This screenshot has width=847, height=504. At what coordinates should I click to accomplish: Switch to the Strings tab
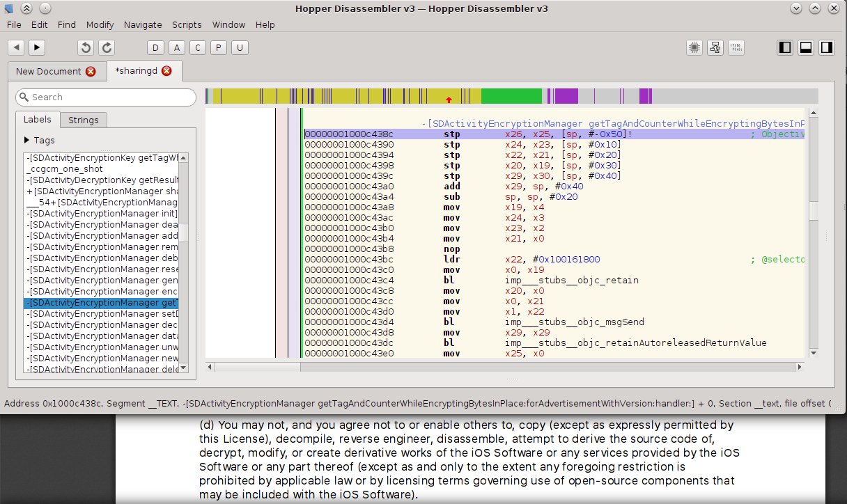tap(84, 120)
